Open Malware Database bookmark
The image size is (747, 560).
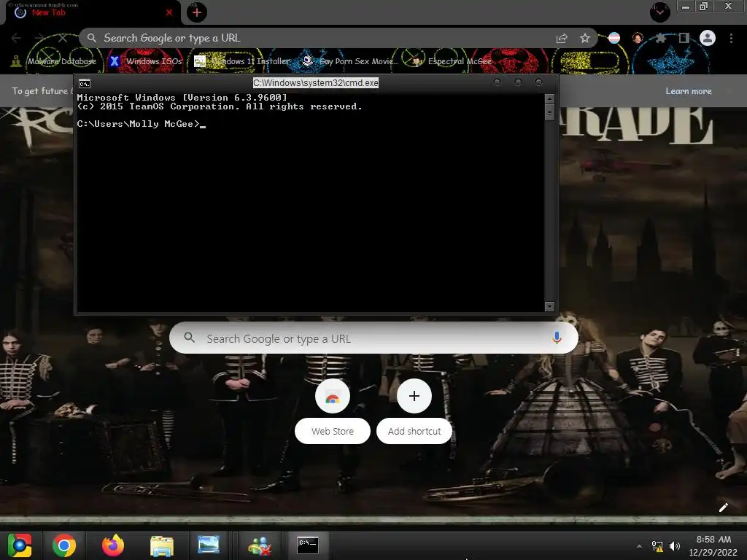coord(54,61)
